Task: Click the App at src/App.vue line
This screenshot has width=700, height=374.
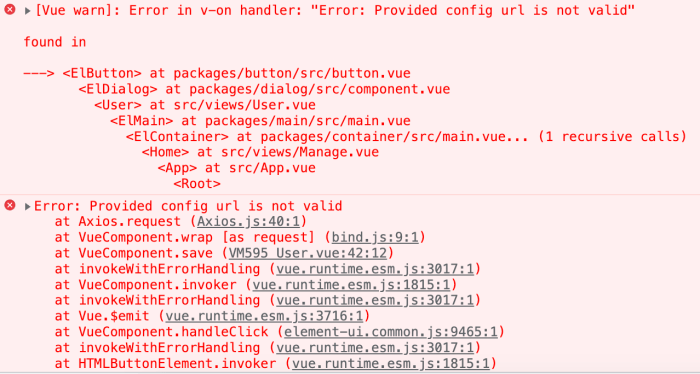Action: 237,168
